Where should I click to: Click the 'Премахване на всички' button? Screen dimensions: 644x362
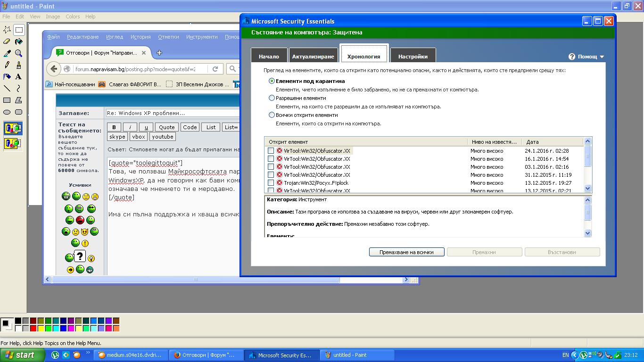407,252
